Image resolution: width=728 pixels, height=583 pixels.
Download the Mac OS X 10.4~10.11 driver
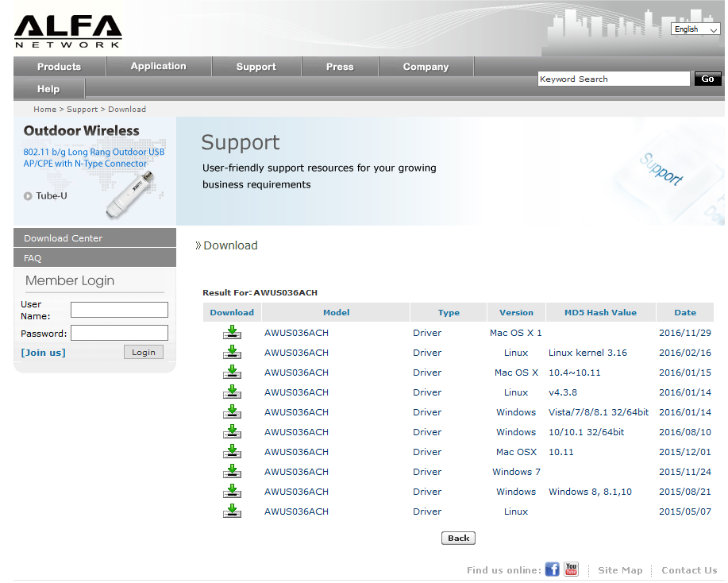(x=232, y=373)
